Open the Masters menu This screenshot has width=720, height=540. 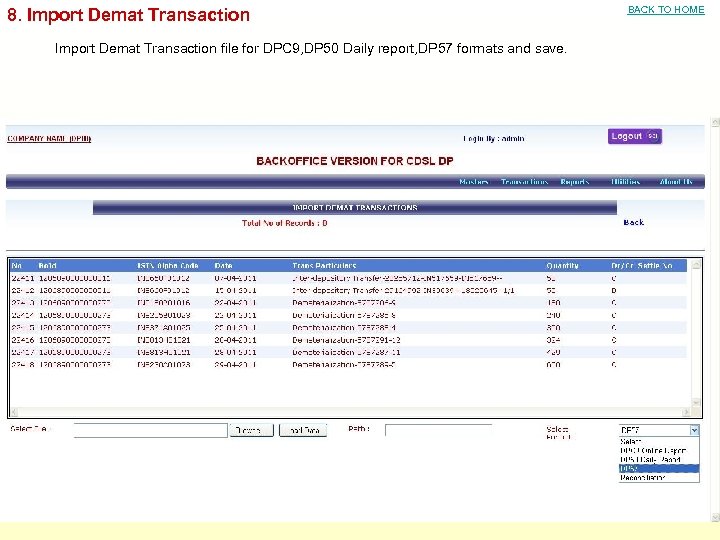click(473, 182)
